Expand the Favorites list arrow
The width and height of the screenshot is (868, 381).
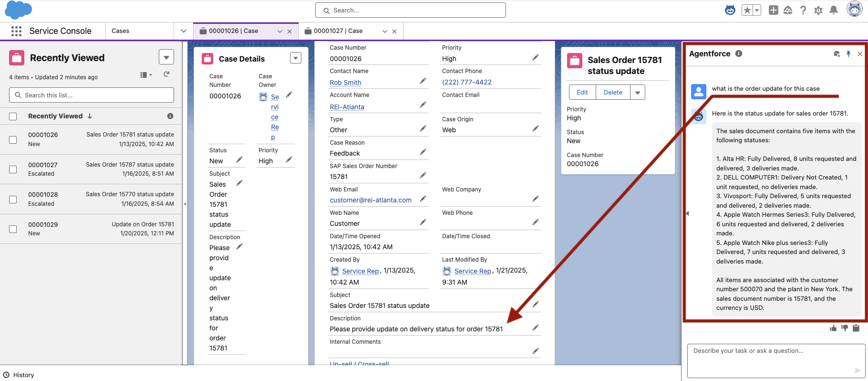tap(756, 10)
